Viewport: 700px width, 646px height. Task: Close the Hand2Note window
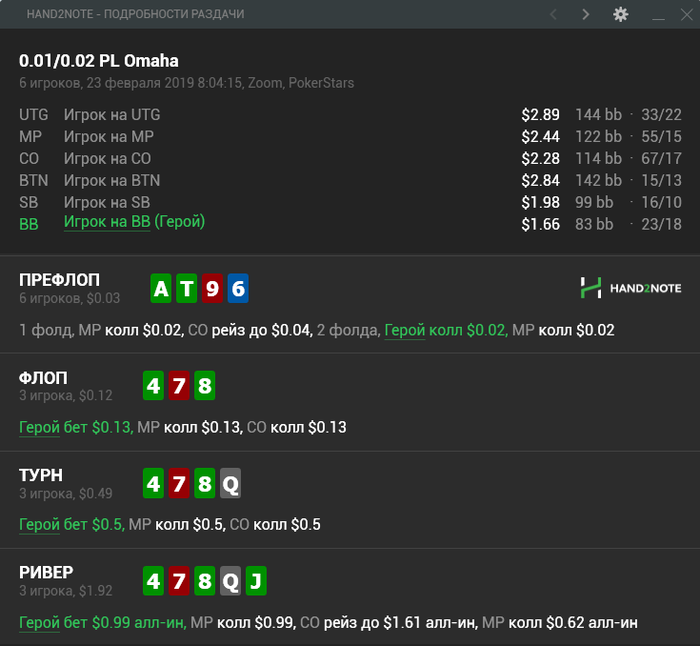(x=687, y=14)
